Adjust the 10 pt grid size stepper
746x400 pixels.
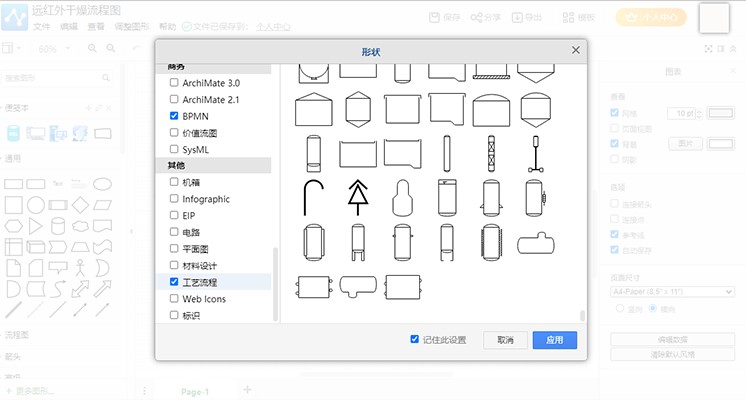click(699, 113)
